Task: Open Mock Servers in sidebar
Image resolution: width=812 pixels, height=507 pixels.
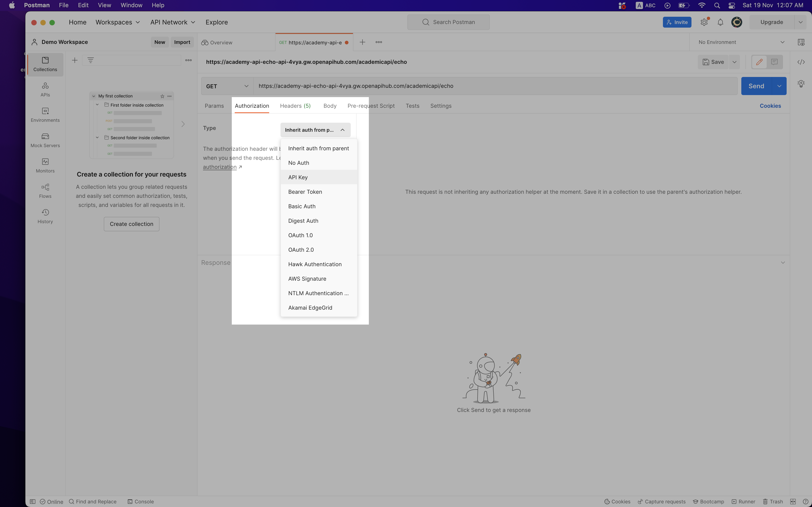Action: pyautogui.click(x=45, y=140)
